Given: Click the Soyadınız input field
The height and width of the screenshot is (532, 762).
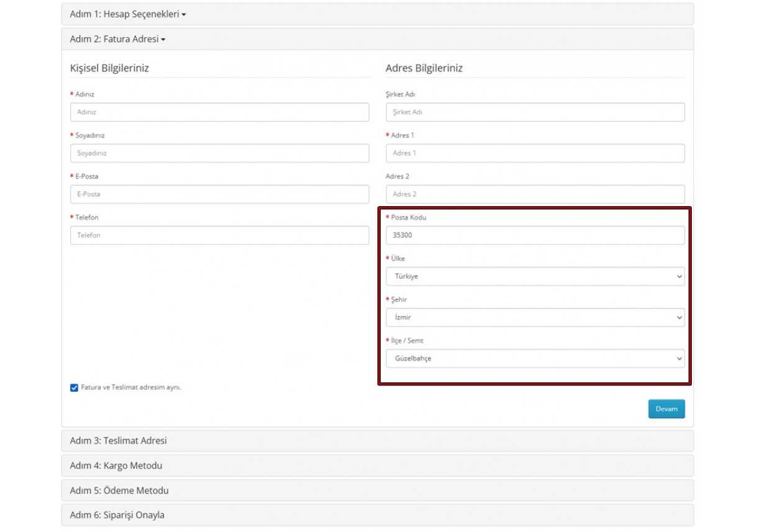Looking at the screenshot, I should 218,153.
